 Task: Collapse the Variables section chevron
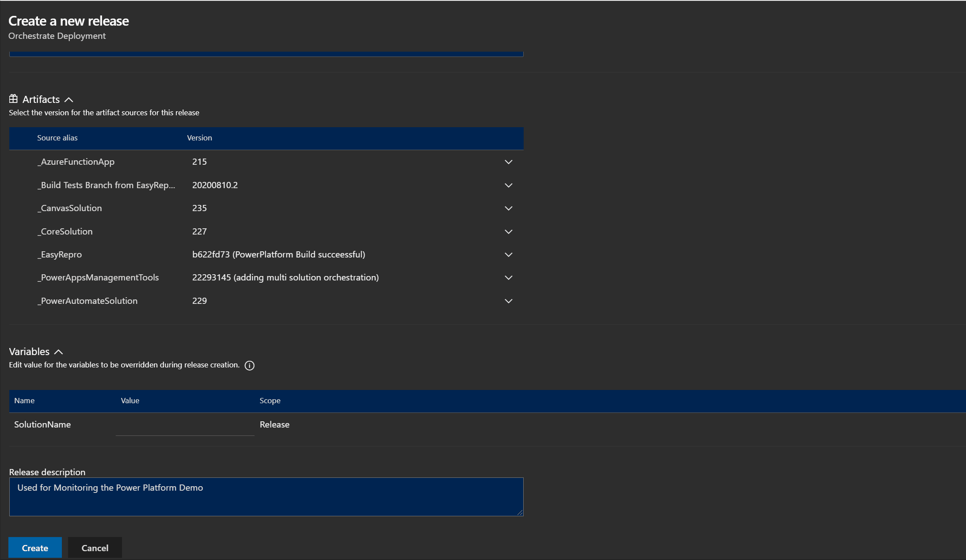pos(58,352)
